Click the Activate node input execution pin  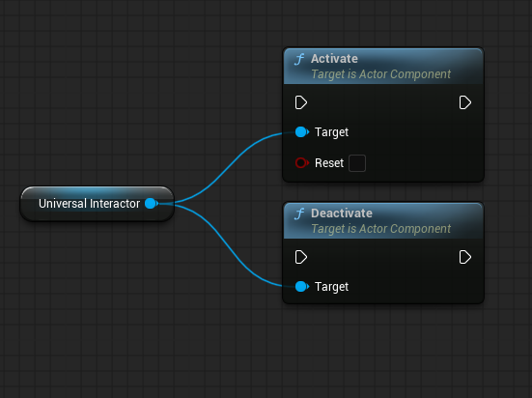pyautogui.click(x=301, y=102)
